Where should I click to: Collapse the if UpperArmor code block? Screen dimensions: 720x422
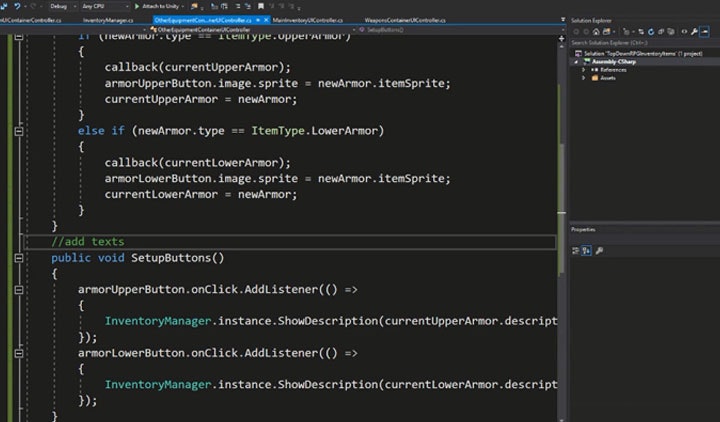coord(19,37)
